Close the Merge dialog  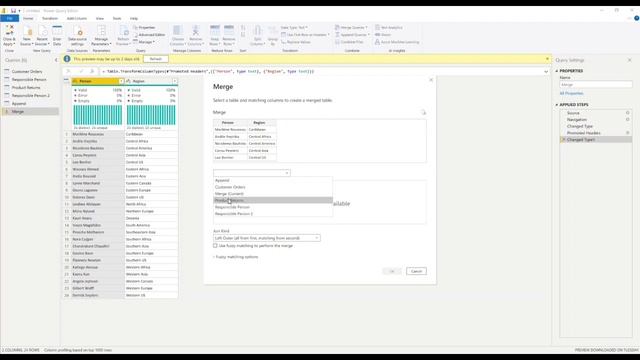(x=431, y=80)
